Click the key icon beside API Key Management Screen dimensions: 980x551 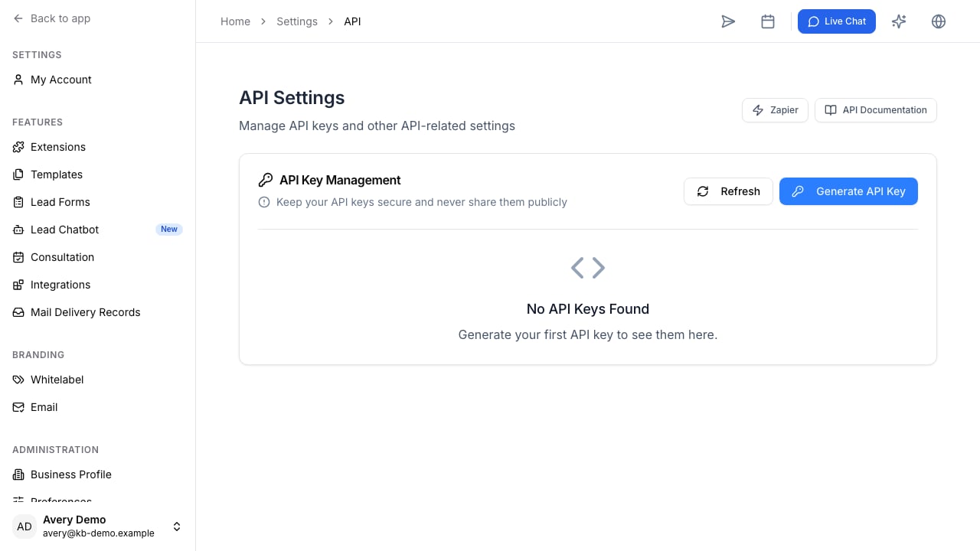click(265, 180)
